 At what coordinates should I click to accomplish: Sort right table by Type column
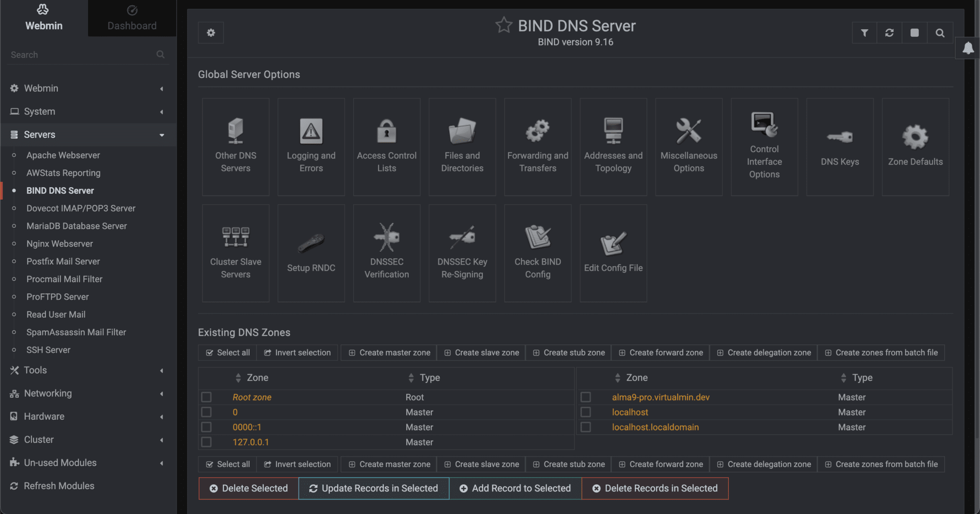click(x=857, y=378)
